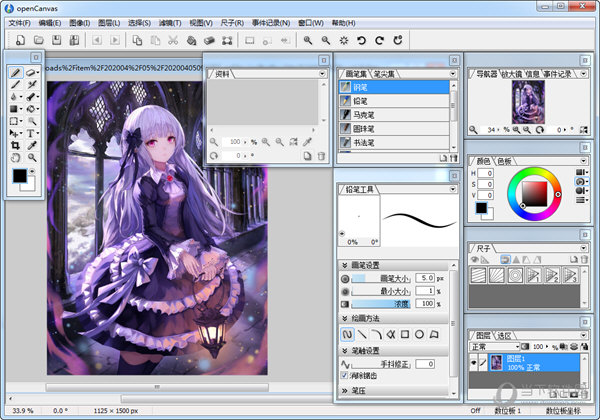Select the Pencil tool in toolbox
Image resolution: width=600 pixels, height=420 pixels.
(16, 73)
